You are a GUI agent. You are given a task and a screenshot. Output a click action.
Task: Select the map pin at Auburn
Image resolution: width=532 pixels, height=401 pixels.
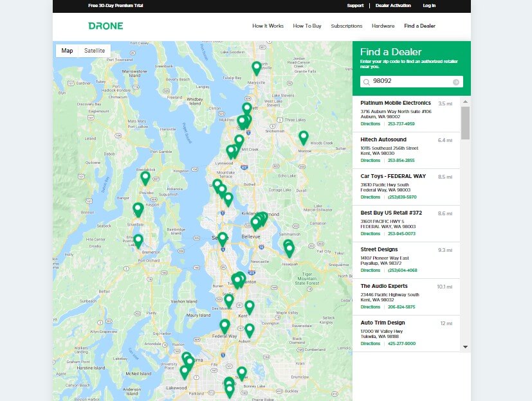pyautogui.click(x=250, y=331)
